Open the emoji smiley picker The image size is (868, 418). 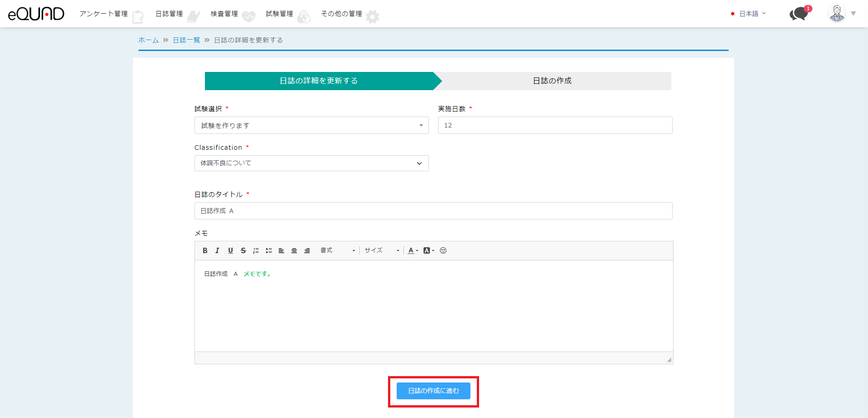click(x=443, y=250)
